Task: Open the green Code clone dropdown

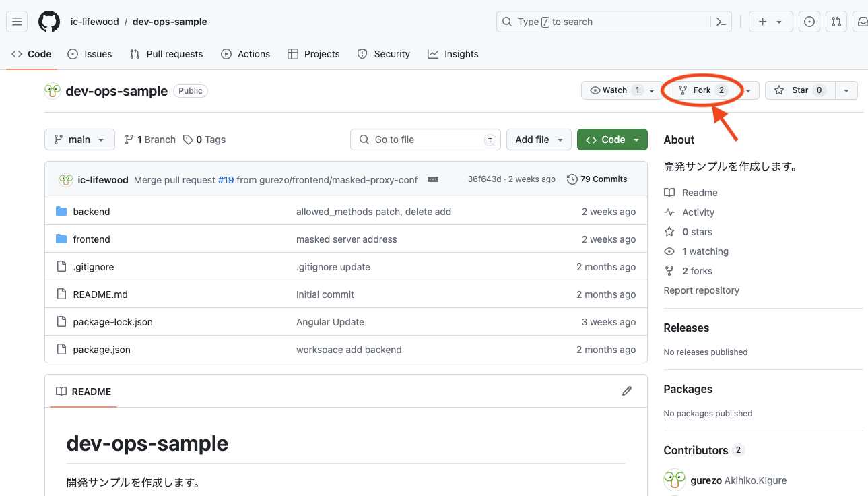Action: click(612, 139)
